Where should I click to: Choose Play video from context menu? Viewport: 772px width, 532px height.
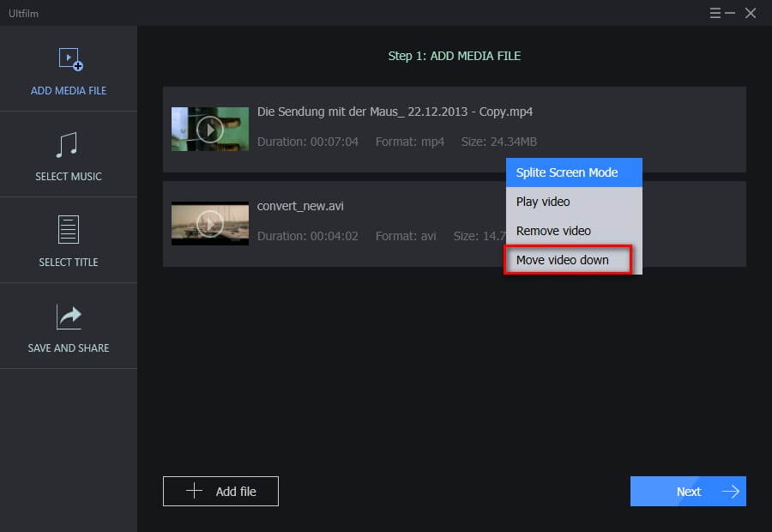[574, 202]
